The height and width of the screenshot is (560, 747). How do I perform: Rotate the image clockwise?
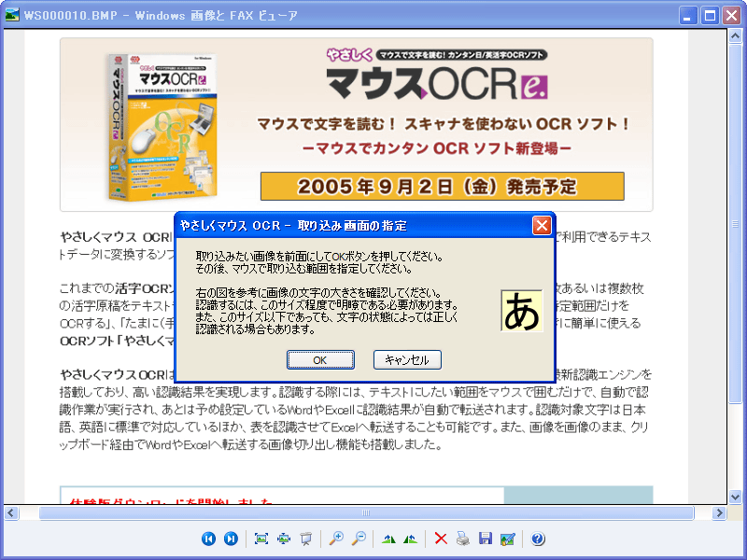click(388, 539)
